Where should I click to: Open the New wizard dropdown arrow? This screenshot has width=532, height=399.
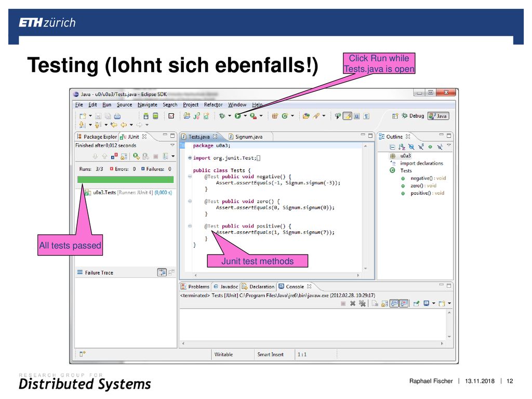pyautogui.click(x=90, y=116)
